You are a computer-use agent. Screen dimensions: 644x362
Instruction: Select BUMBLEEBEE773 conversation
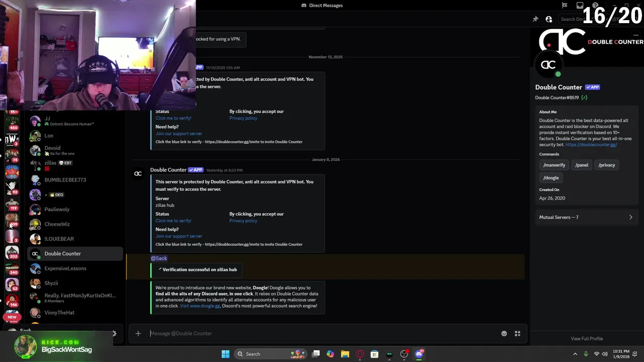tap(74, 180)
